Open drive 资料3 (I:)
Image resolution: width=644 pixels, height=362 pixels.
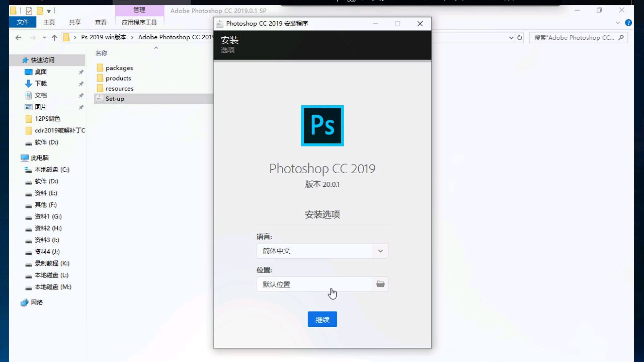point(47,240)
